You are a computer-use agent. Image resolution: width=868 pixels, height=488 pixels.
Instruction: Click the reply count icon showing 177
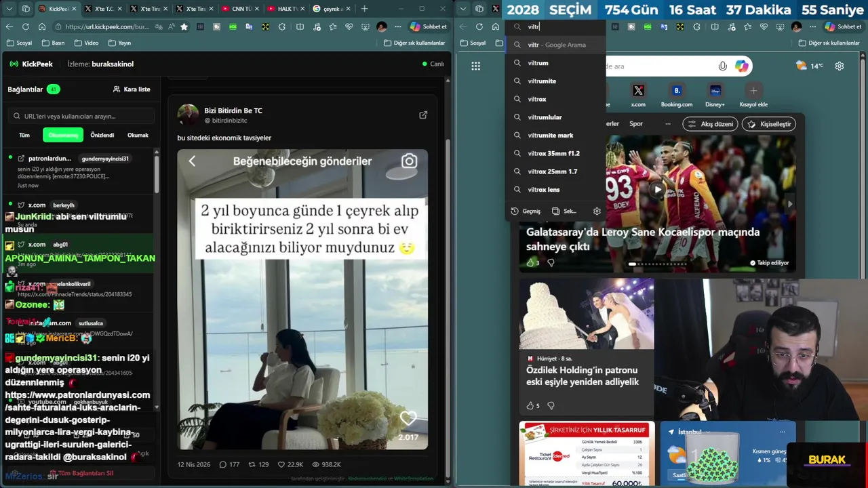tap(224, 464)
